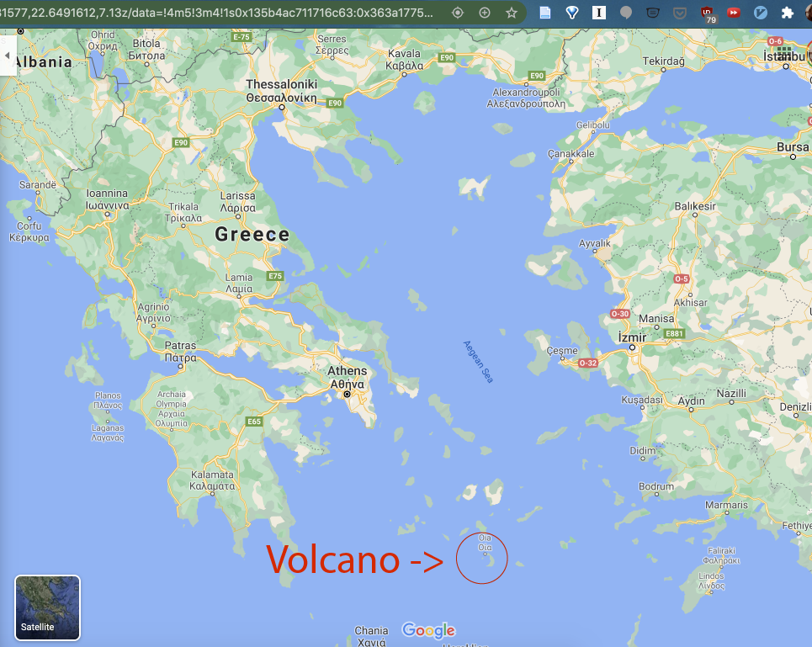The height and width of the screenshot is (647, 812).
Task: Click the Bitola label
Action: [x=146, y=50]
